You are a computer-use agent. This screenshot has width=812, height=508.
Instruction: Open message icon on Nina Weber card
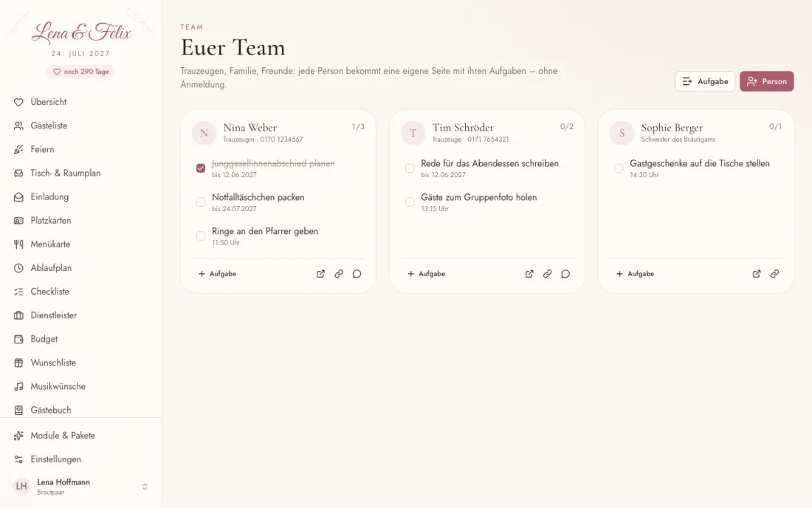357,274
